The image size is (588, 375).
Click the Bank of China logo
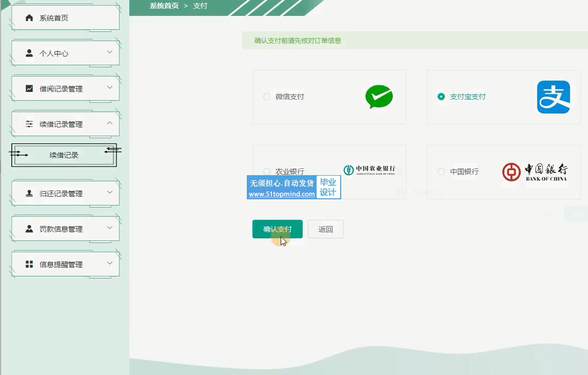(x=535, y=172)
